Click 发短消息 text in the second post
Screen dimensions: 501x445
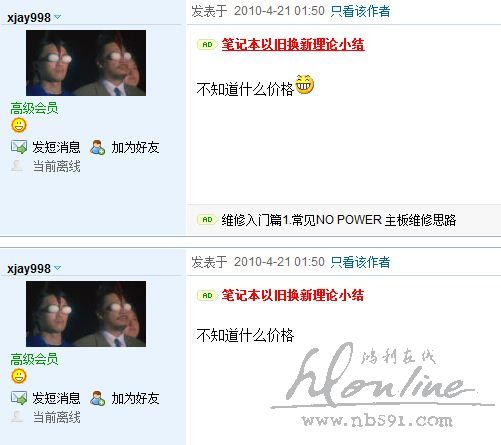[56, 398]
